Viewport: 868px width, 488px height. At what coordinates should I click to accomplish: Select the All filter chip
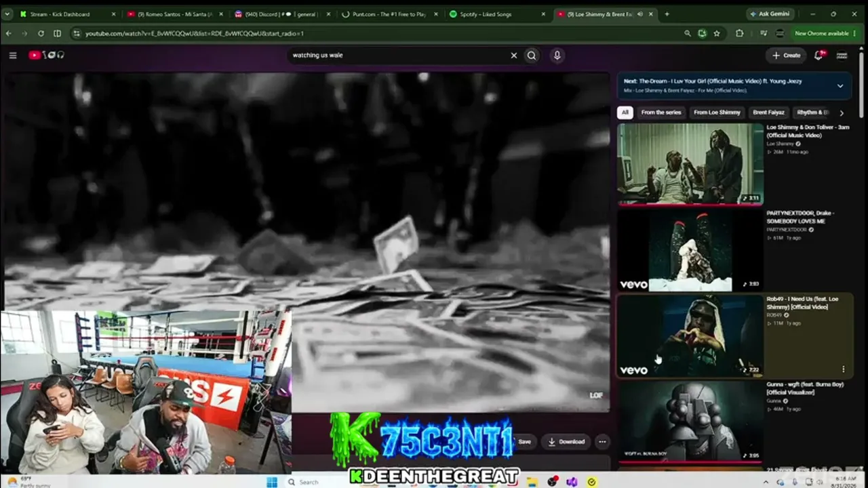point(625,113)
